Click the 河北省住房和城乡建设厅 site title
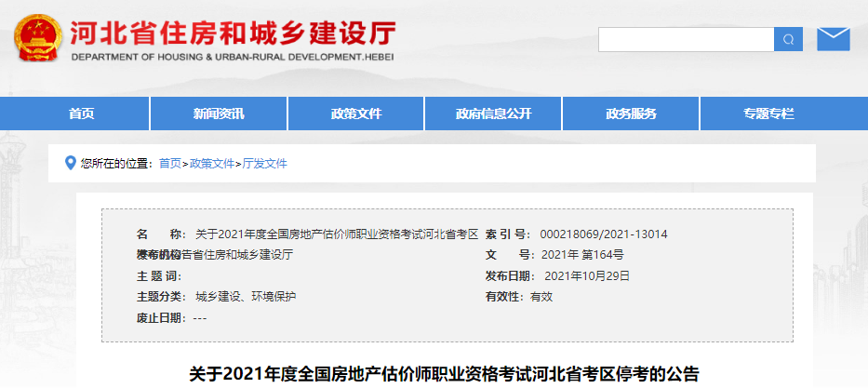 (x=233, y=33)
